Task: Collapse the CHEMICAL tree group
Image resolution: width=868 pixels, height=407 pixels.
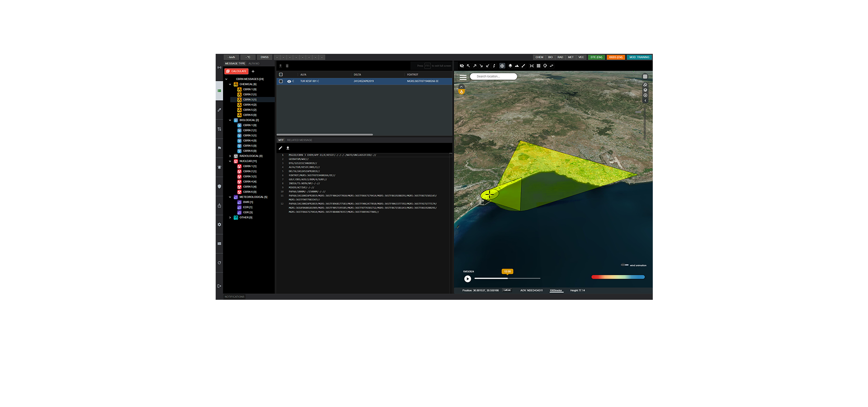Action: click(230, 84)
